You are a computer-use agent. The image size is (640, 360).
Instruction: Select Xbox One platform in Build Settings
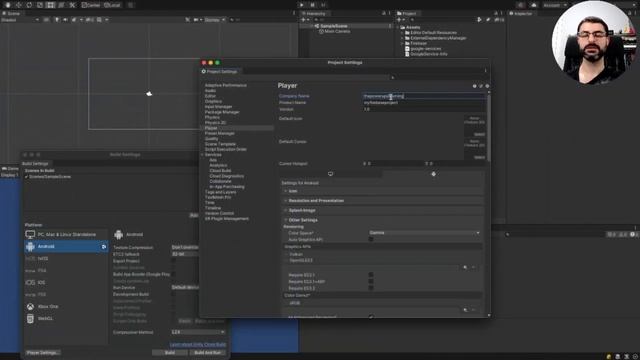[66, 307]
